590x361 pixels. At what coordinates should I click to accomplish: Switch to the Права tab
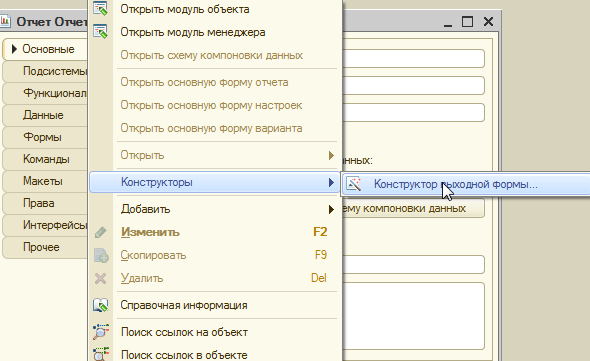[45, 203]
